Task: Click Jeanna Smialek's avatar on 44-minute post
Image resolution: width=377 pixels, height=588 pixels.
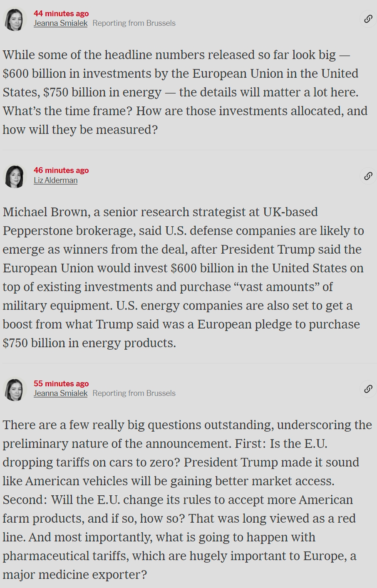Action: (x=15, y=19)
